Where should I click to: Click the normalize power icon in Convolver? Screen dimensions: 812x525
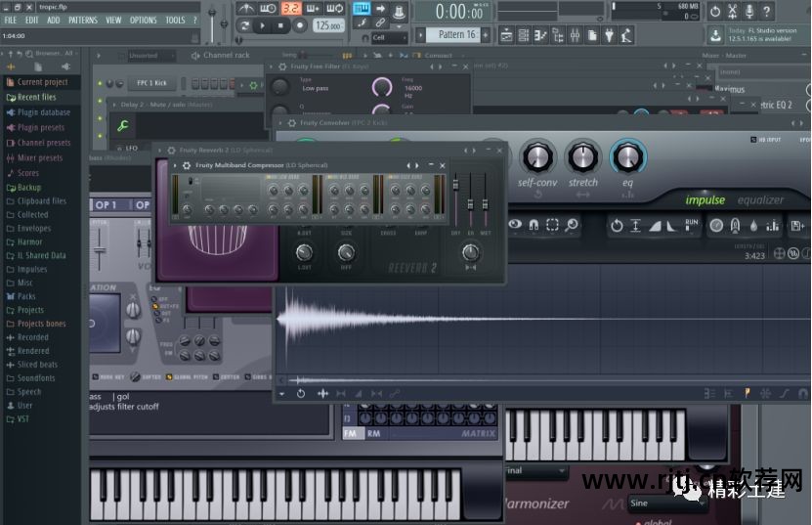click(617, 225)
